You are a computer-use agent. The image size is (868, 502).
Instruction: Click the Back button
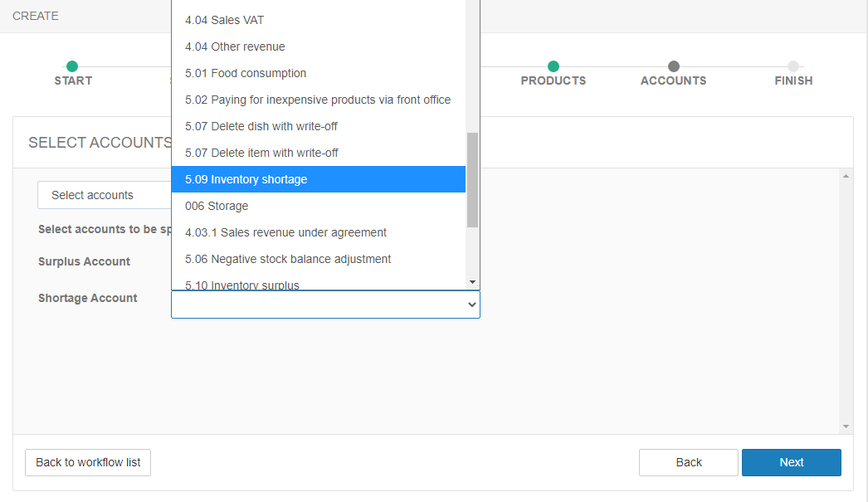[688, 462]
